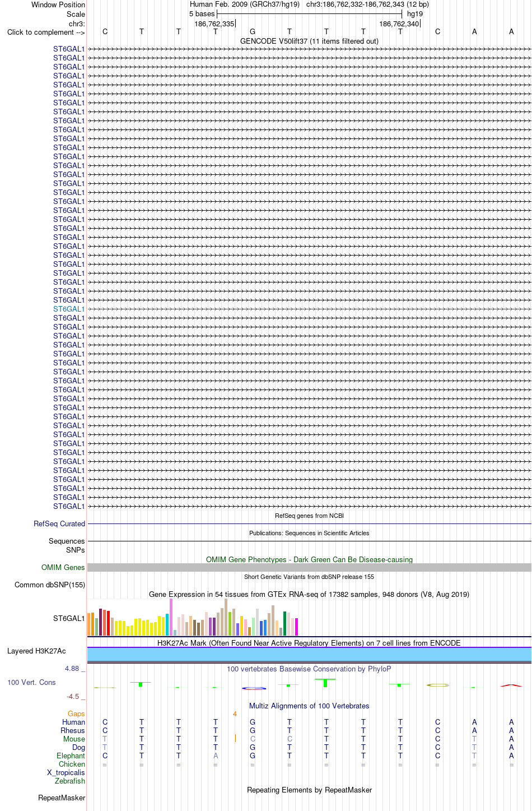Click the 100 Vert. Cons label

[31, 682]
